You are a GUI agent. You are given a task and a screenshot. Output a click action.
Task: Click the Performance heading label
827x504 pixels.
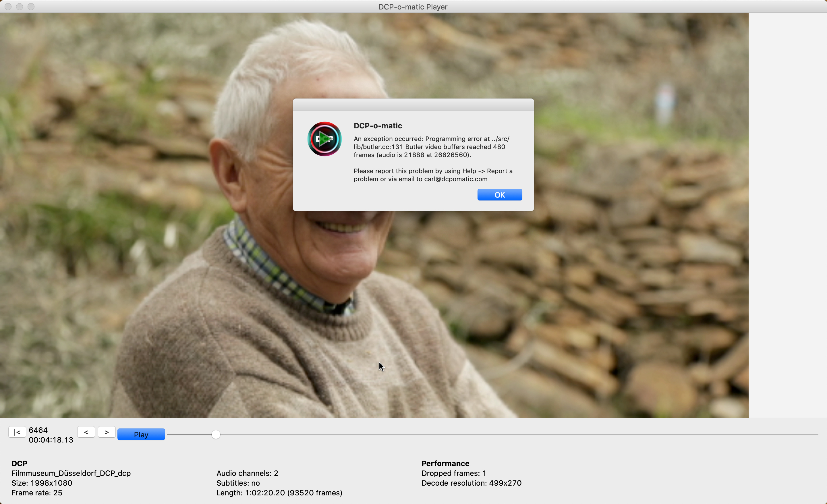tap(445, 464)
